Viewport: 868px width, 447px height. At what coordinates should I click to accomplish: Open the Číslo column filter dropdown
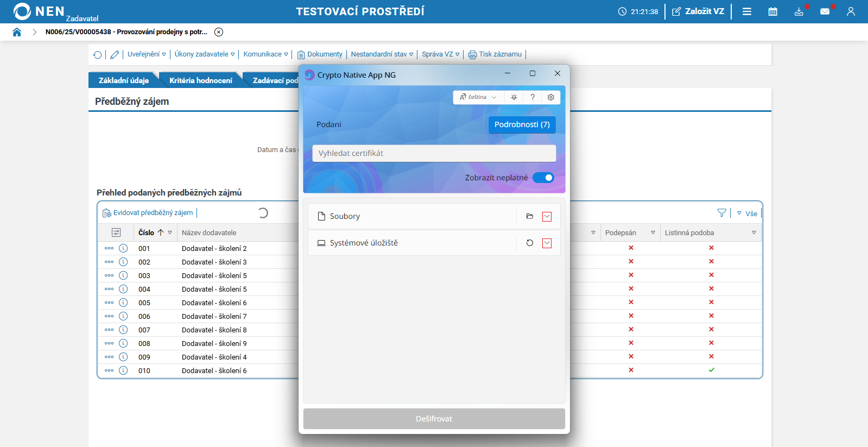coord(170,232)
